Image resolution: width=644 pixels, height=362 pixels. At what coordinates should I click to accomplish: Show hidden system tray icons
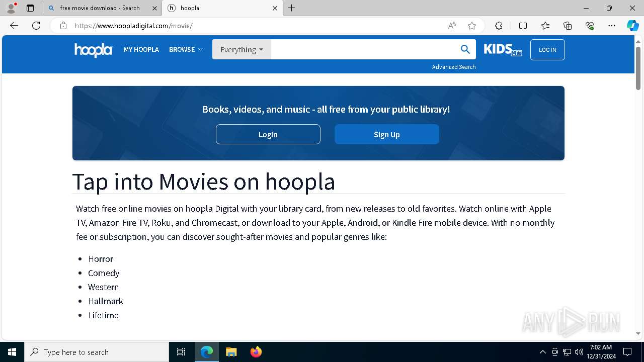click(x=542, y=352)
